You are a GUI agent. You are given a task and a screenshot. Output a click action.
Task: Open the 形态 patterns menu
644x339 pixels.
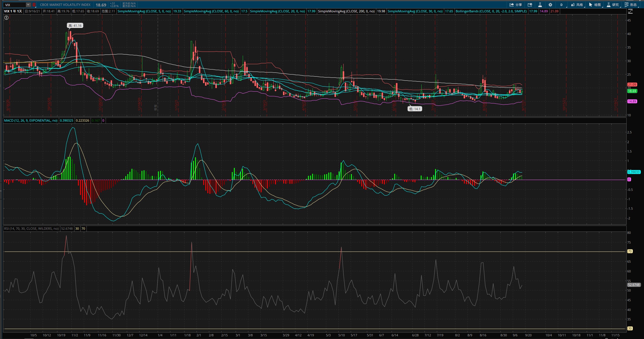(631, 5)
